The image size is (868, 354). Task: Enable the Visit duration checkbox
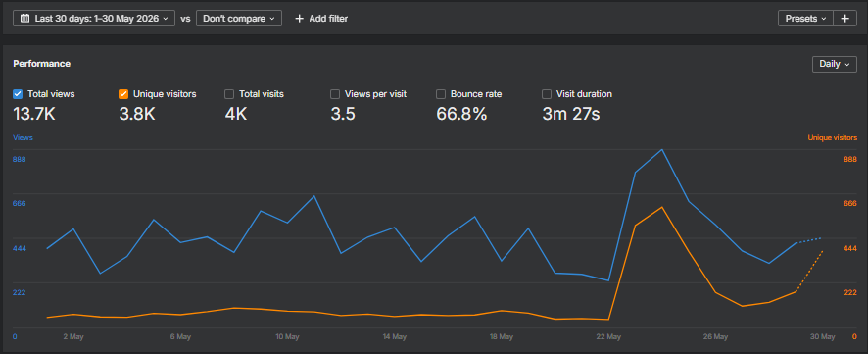(547, 94)
